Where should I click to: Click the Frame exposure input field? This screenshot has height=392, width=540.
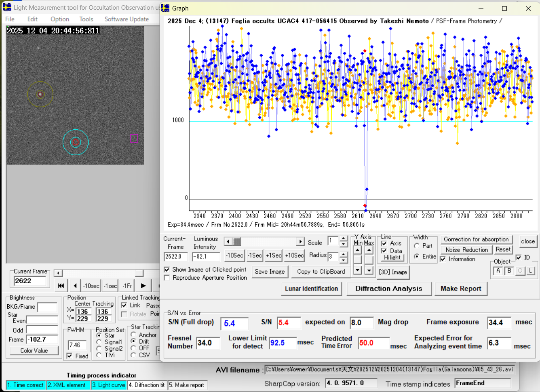498,322
